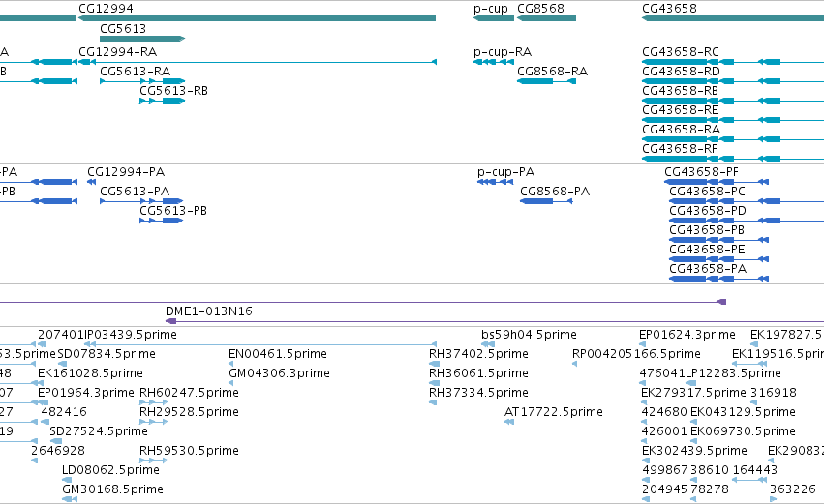Click the RH37334.5prime EST label
Screen dimensions: 824x504
(x=478, y=393)
